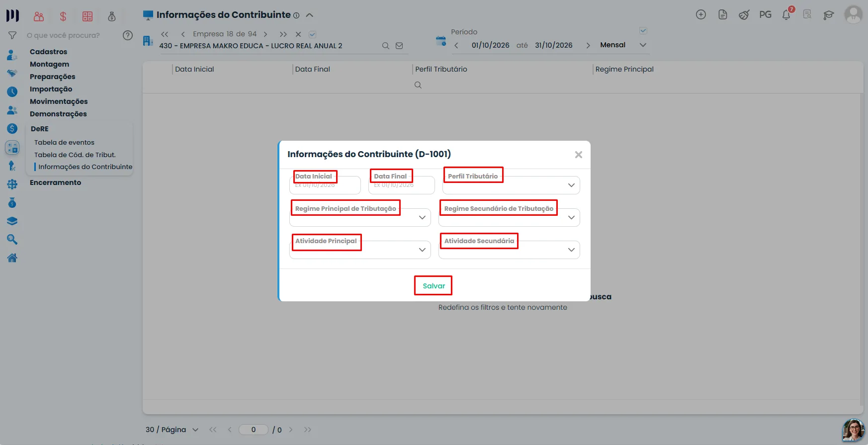Close the Informações do Contribuinte (D-1001) dialog

point(579,155)
